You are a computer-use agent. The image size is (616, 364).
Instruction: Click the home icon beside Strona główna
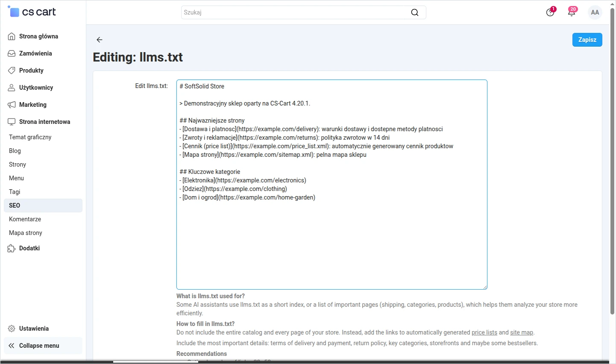tap(12, 36)
